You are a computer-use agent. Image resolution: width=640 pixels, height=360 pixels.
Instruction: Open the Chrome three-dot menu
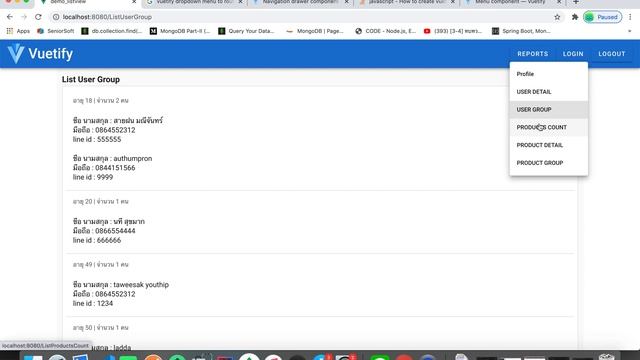coord(630,17)
